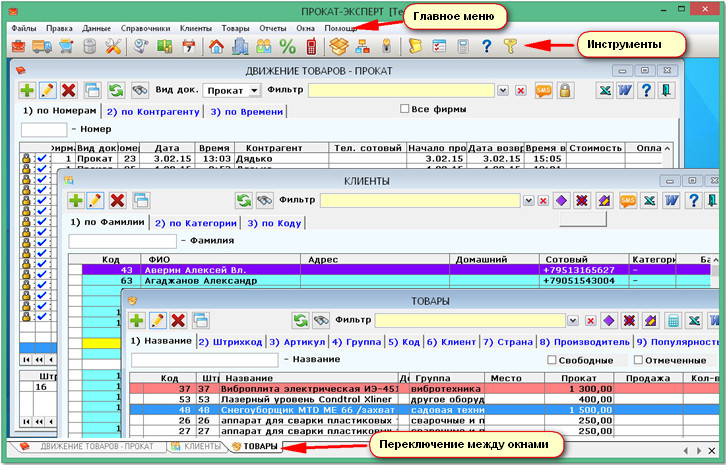Click the percent icon in main toolbar
This screenshot has width=726, height=465.
pos(288,46)
